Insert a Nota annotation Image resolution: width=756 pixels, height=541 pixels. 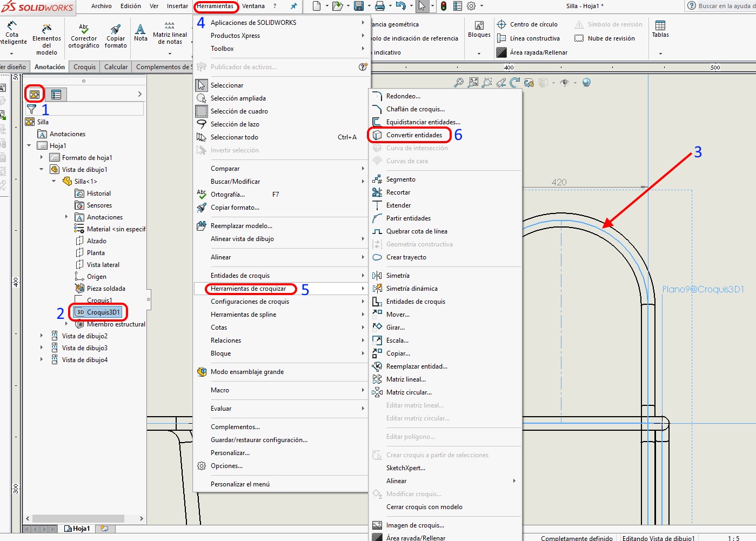tap(141, 32)
